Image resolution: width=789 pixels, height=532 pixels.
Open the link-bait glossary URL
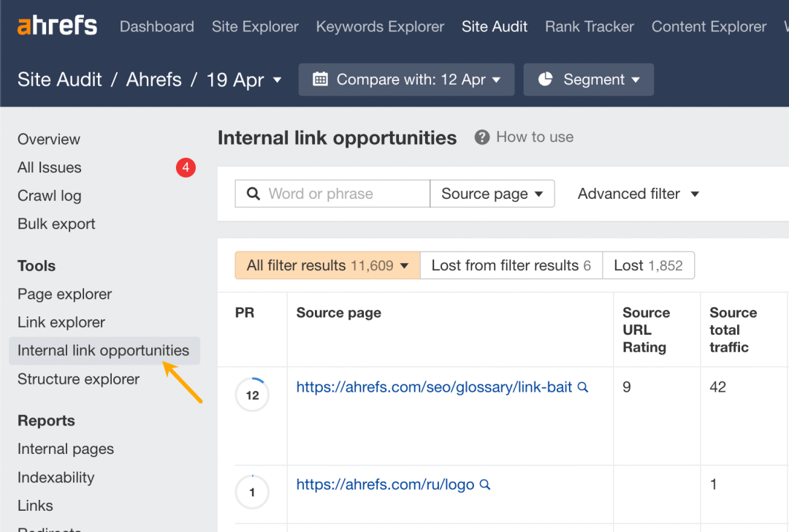434,387
